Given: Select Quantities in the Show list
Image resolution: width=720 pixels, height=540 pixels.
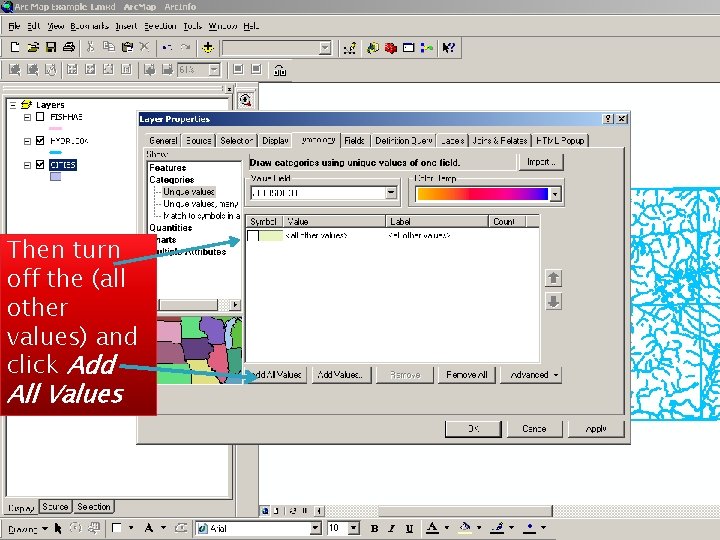Looking at the screenshot, I should tap(170, 227).
